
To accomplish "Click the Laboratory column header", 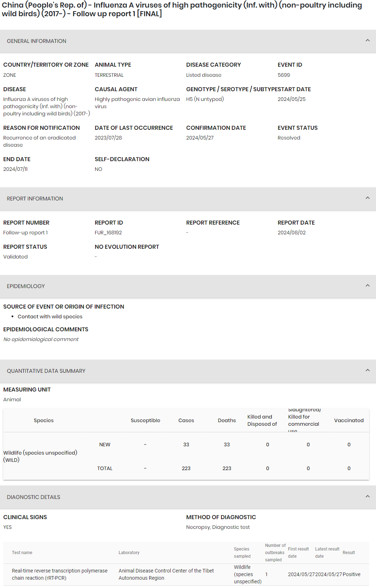I will (129, 553).
